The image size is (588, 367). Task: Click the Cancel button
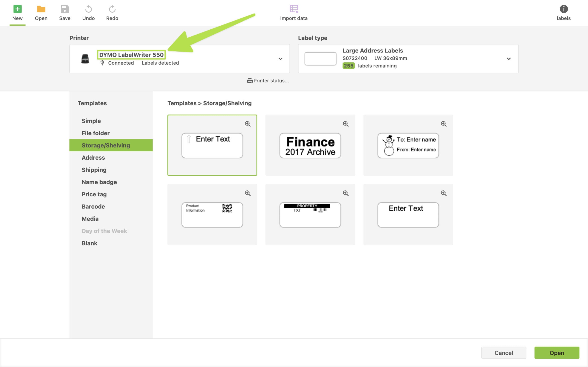coord(504,353)
